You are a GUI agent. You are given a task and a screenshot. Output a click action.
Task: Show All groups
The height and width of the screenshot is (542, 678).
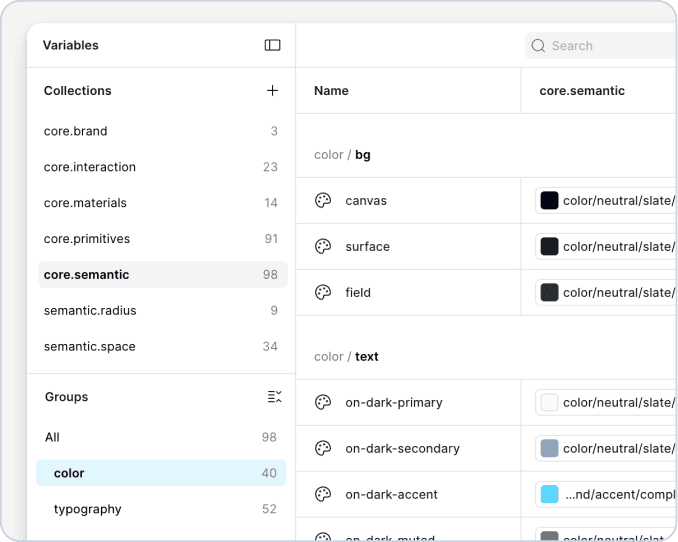point(161,437)
